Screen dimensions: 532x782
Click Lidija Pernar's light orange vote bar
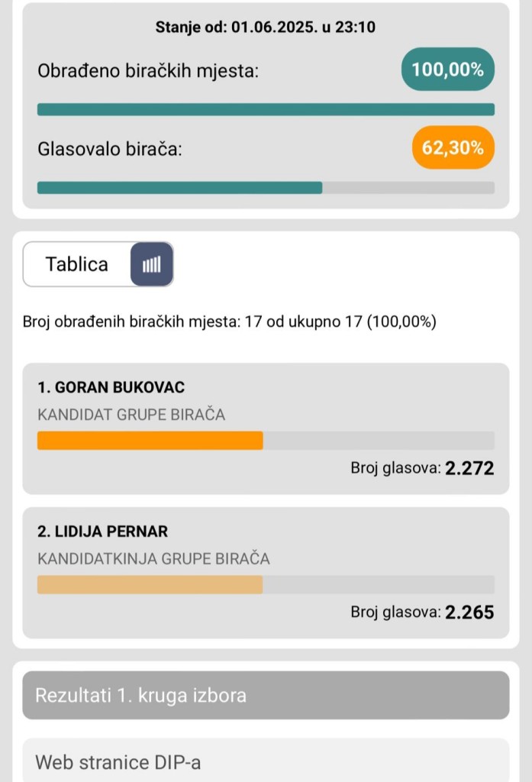pos(150,584)
